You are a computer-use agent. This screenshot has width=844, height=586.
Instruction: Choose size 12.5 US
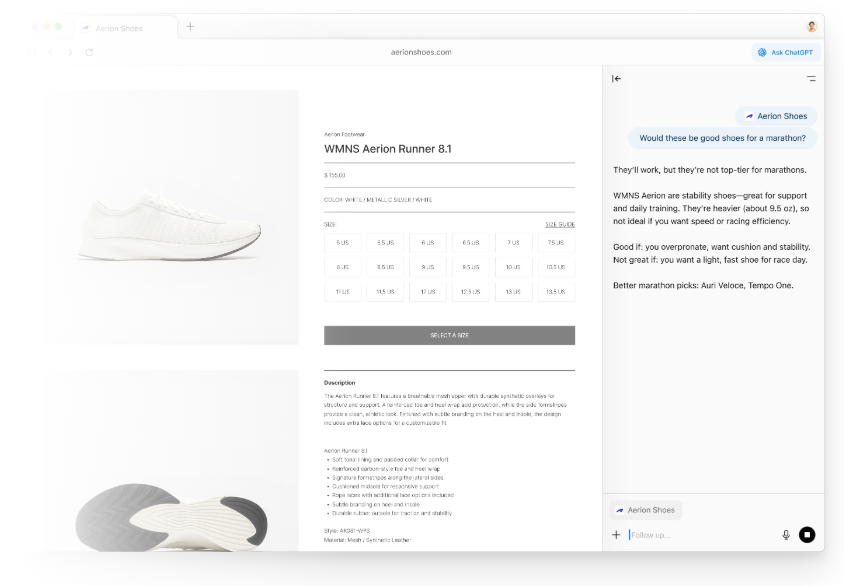470,292
